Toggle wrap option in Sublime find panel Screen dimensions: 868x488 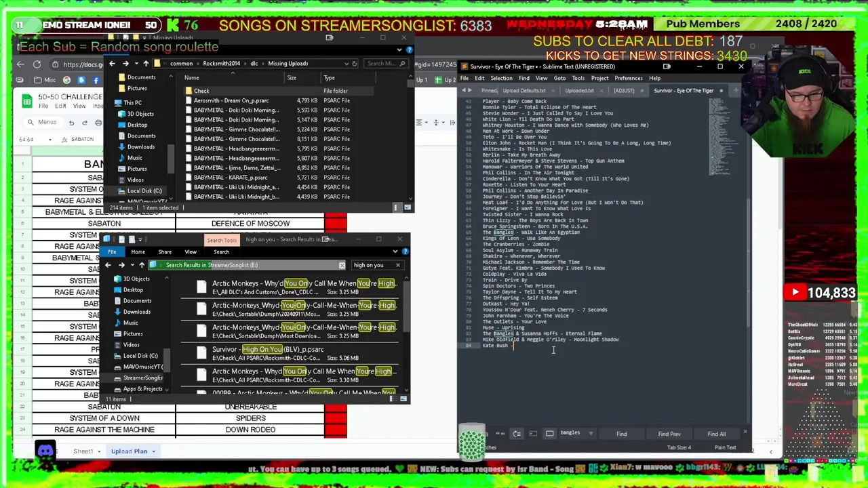coord(517,434)
